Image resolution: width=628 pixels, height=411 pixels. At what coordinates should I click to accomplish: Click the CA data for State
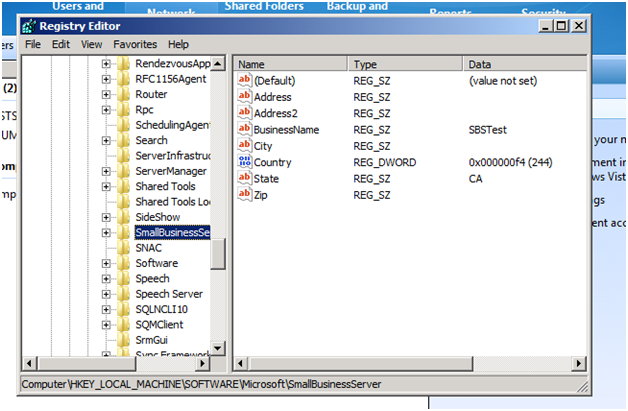475,179
